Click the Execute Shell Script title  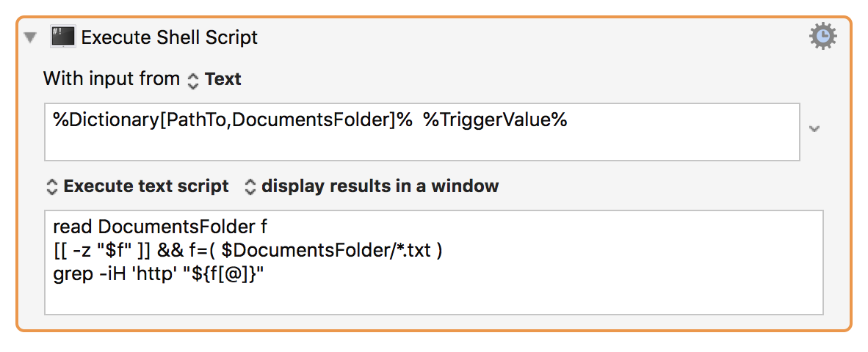coord(170,37)
